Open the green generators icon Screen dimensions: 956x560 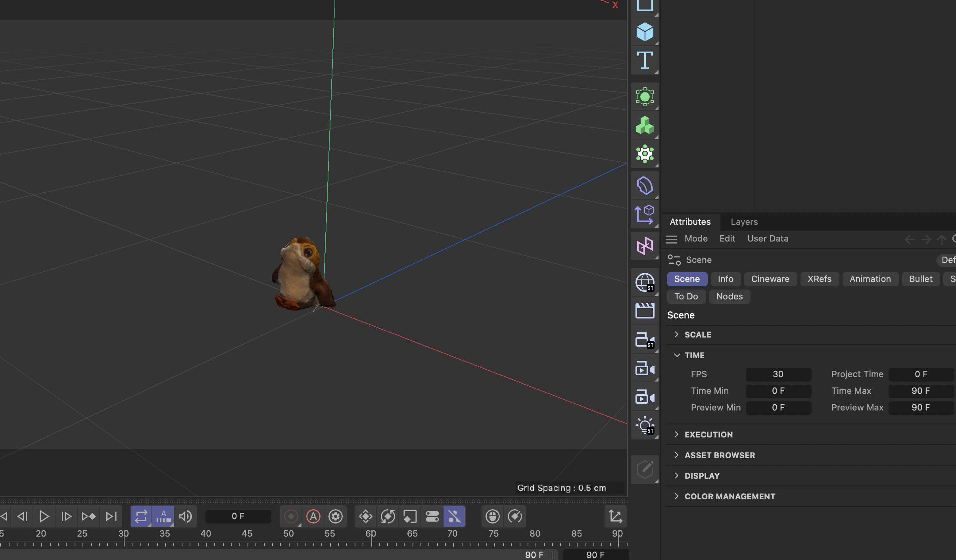coord(644,125)
